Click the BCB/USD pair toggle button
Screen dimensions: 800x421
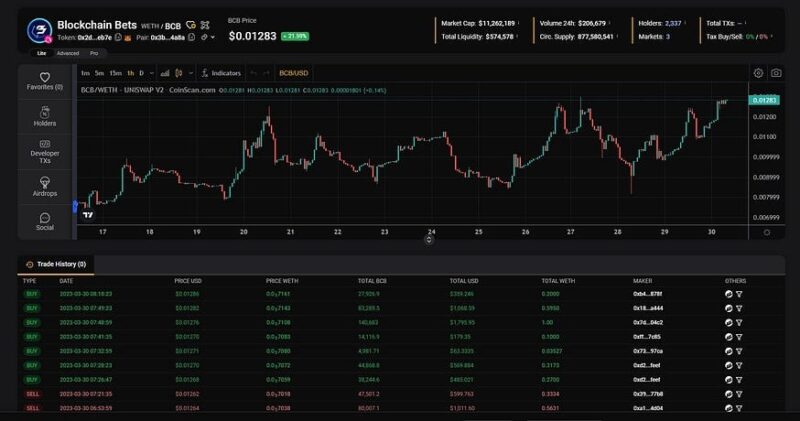click(293, 73)
